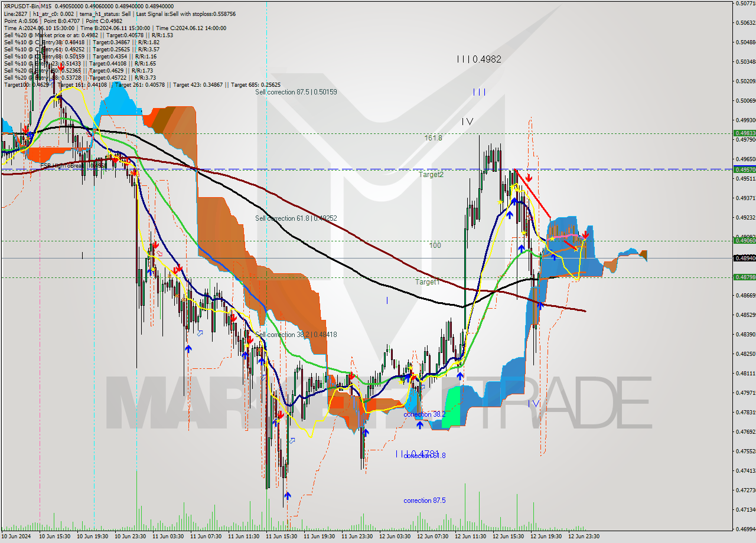
Task: Click the green 0.49060 price tag on the axis
Action: [744, 240]
